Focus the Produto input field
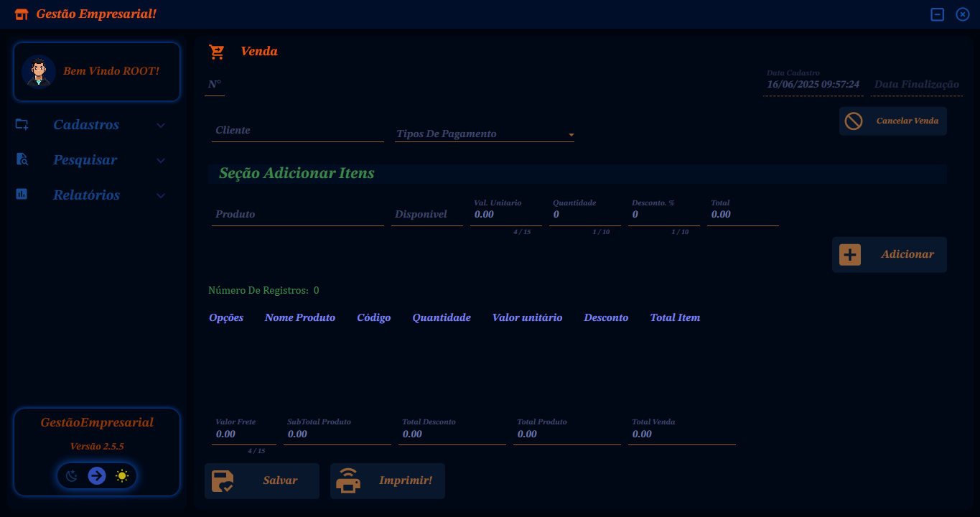The width and height of the screenshot is (980, 517). point(298,215)
